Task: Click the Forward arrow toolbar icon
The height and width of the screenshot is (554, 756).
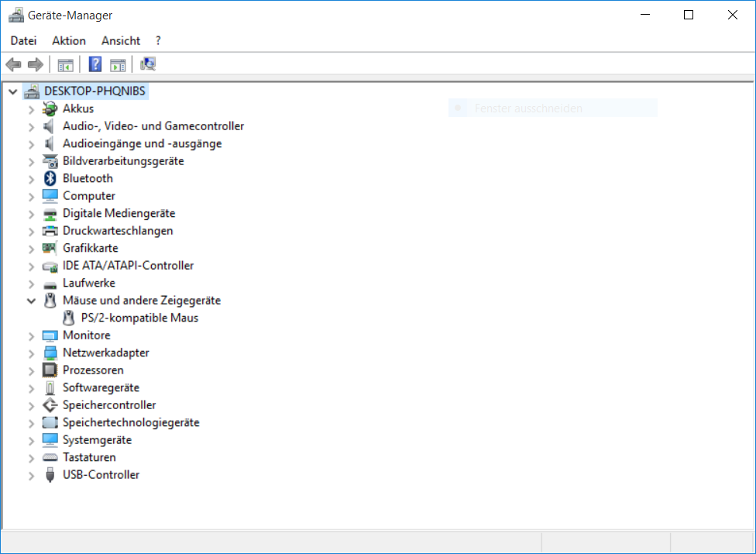Action: pyautogui.click(x=35, y=64)
